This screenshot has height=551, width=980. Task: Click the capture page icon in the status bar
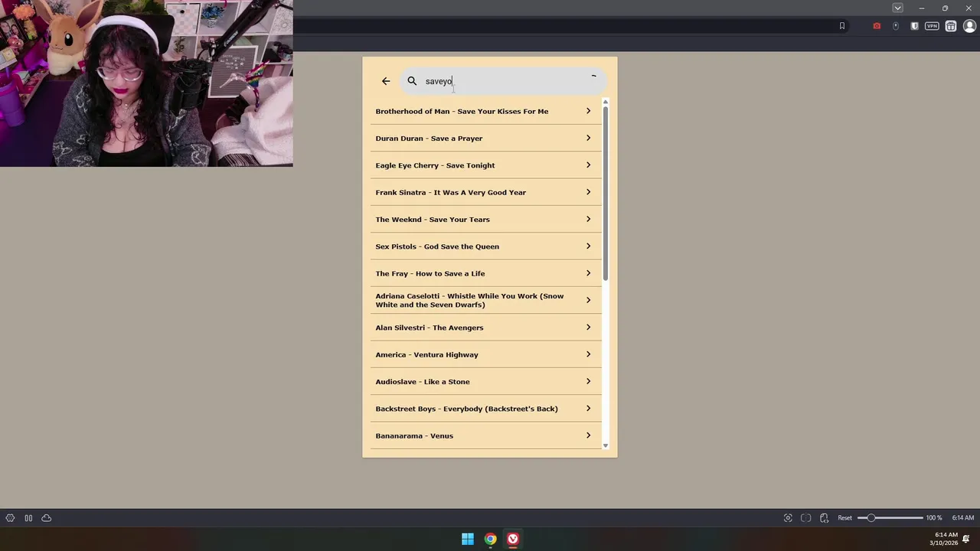tap(788, 518)
